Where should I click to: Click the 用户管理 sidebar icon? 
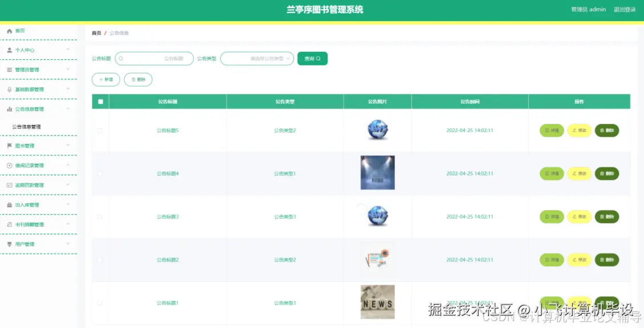(x=9, y=244)
